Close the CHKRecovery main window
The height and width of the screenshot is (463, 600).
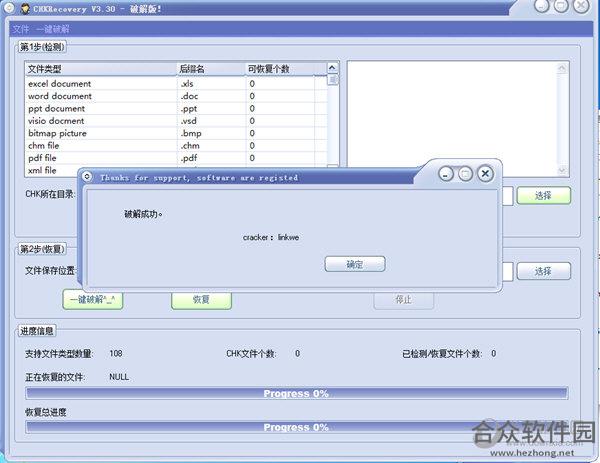[x=581, y=5]
